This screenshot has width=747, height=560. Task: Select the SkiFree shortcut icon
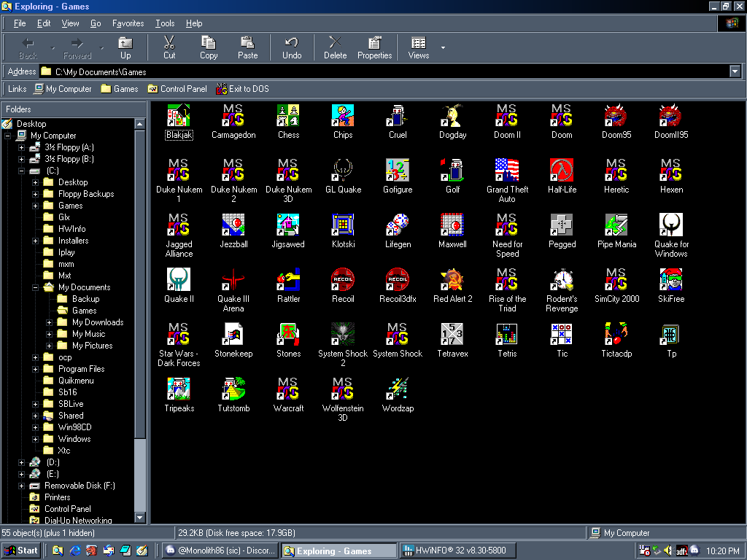click(x=671, y=280)
